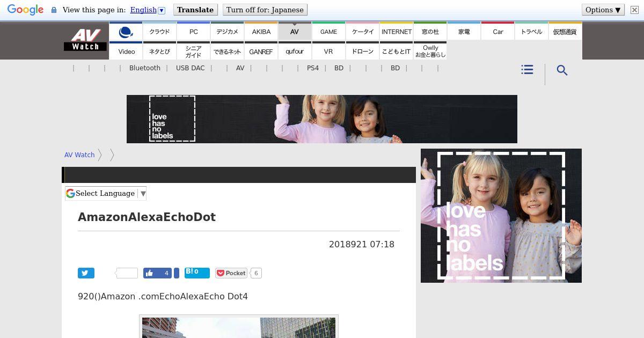Open the トラベル tab
This screenshot has height=338, width=644.
[x=532, y=31]
